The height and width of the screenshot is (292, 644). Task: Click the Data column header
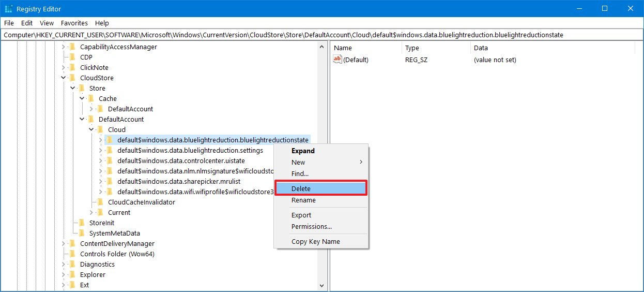(553, 48)
